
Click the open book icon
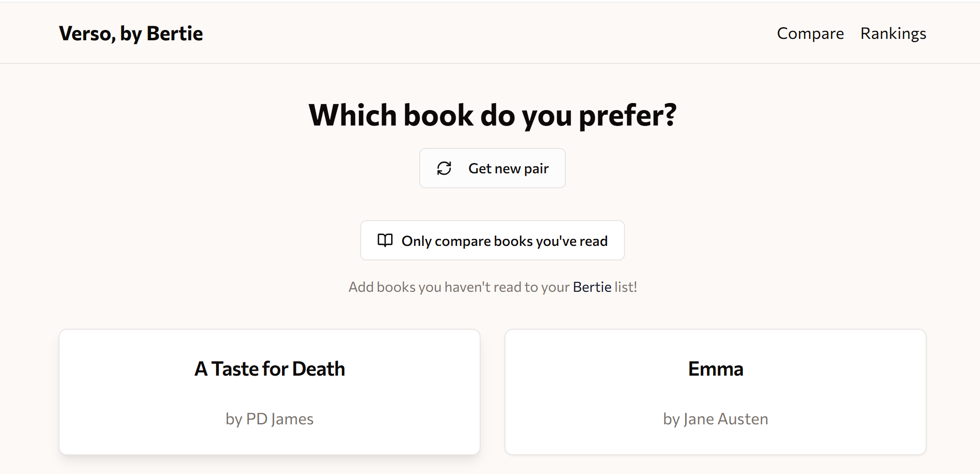pos(385,240)
